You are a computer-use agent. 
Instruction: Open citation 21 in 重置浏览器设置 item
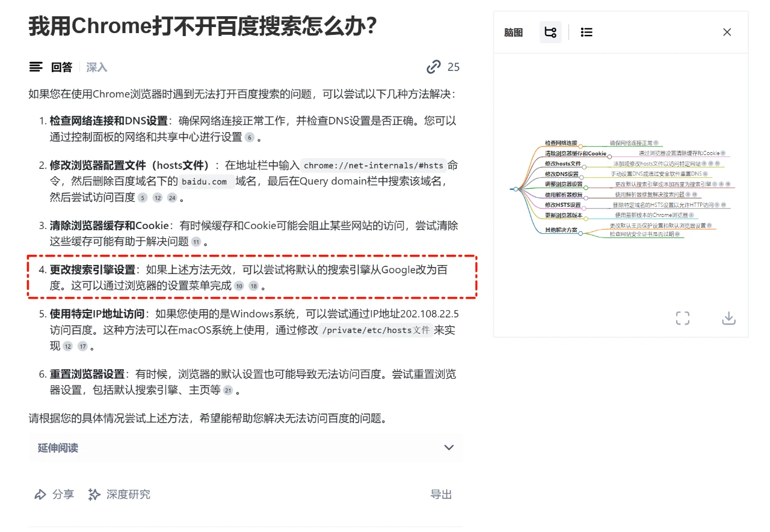[x=228, y=391]
